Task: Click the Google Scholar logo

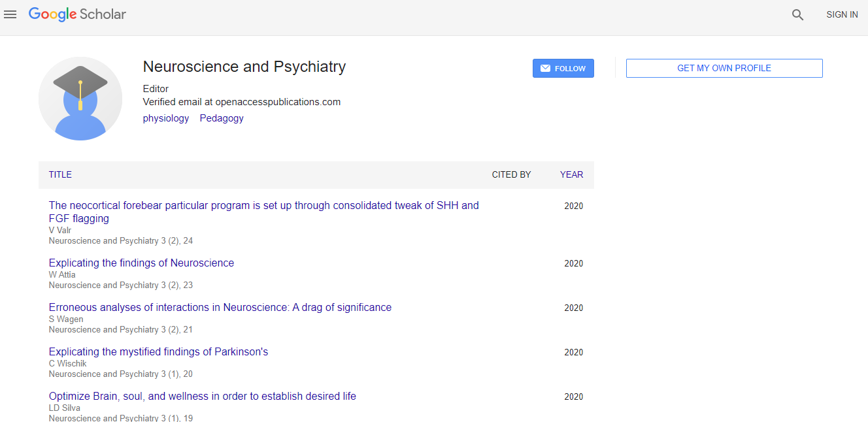Action: tap(77, 14)
